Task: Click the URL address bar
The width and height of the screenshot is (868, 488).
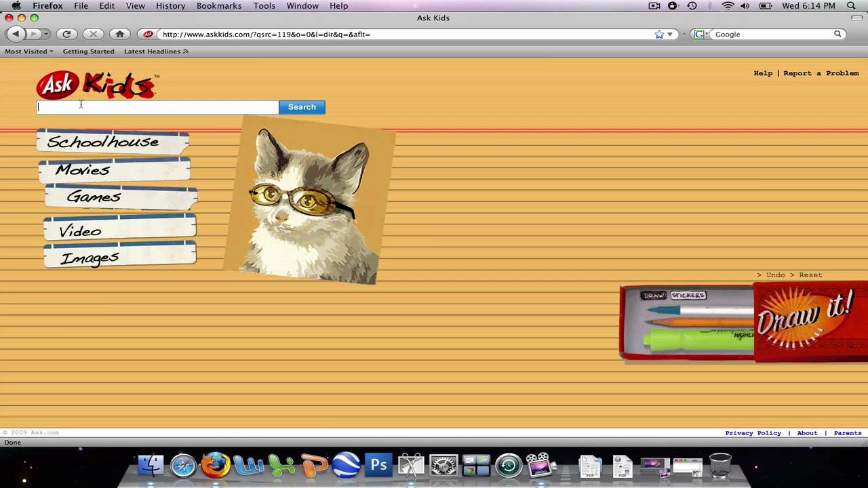Action: [x=407, y=34]
